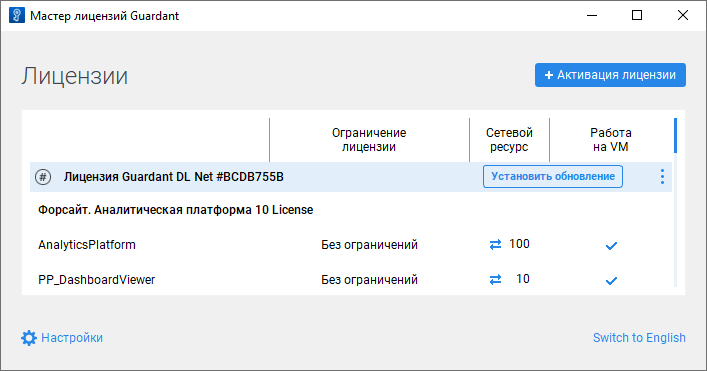Click the network arrows icon for AnalyticsPlatform
Image resolution: width=707 pixels, height=371 pixels.
pos(495,245)
